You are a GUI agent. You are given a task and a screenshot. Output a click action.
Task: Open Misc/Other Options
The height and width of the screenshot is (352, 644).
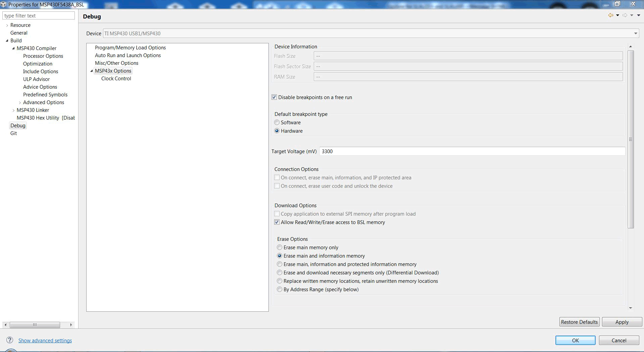pyautogui.click(x=116, y=63)
